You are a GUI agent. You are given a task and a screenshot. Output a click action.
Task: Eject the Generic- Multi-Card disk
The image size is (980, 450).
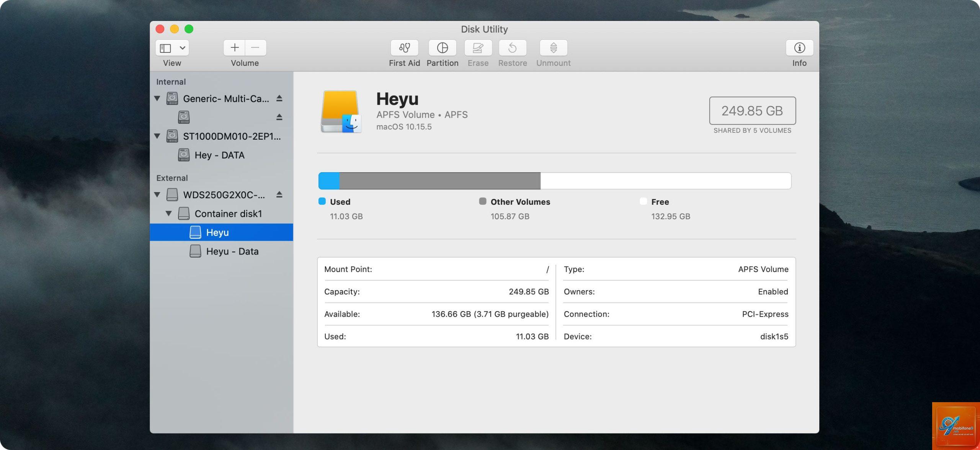pos(279,98)
